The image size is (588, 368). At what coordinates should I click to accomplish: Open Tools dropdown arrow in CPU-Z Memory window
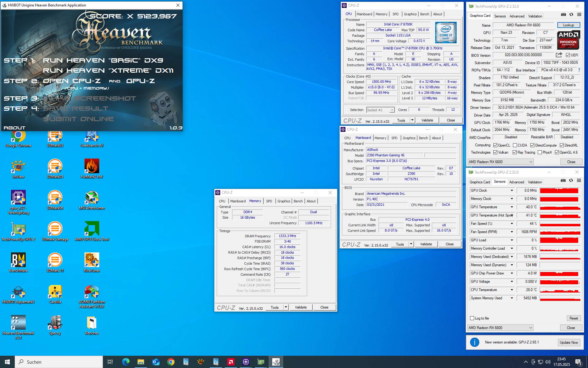[x=286, y=307]
